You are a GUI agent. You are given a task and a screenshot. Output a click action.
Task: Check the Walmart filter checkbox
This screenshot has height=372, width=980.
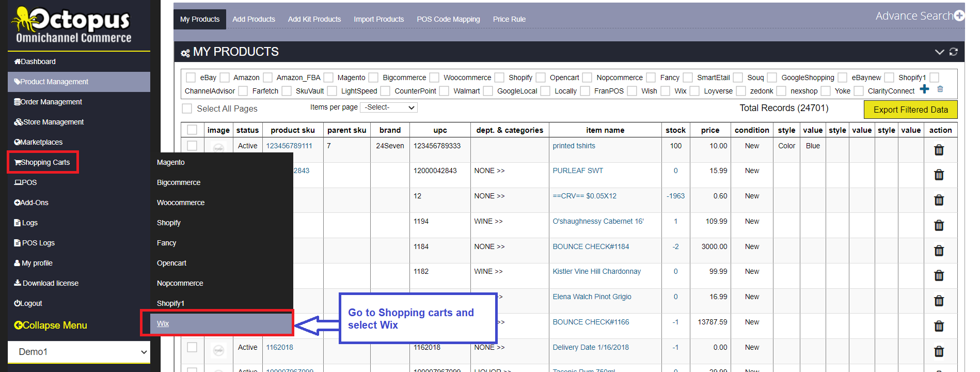click(x=444, y=91)
